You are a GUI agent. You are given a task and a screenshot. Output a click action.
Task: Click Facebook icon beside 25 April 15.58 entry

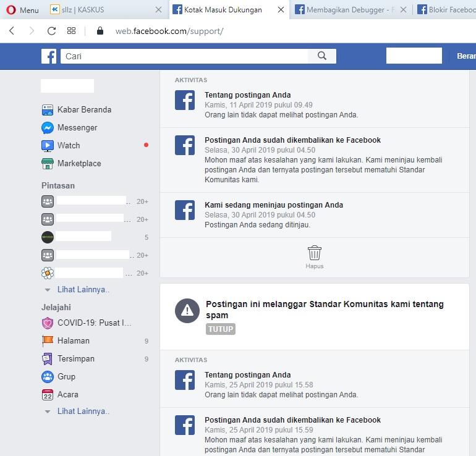coord(185,380)
